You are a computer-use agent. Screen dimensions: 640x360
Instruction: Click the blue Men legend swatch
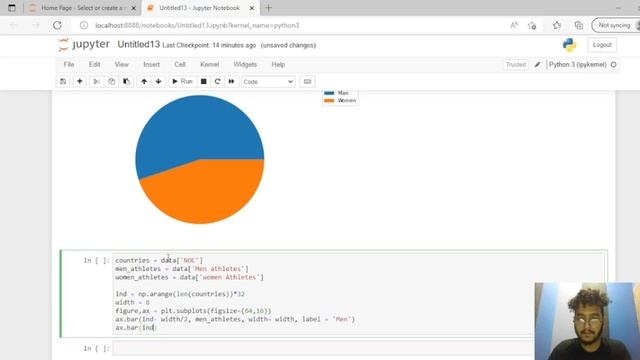329,93
